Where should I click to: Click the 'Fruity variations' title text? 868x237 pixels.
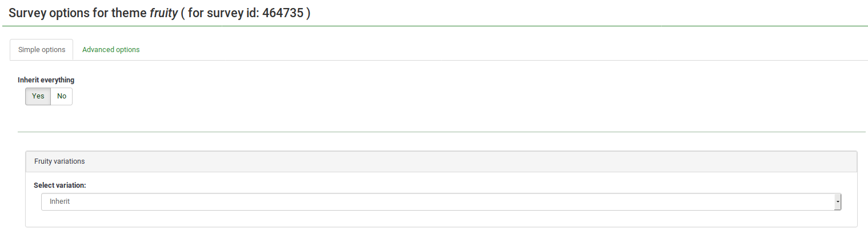pos(59,161)
